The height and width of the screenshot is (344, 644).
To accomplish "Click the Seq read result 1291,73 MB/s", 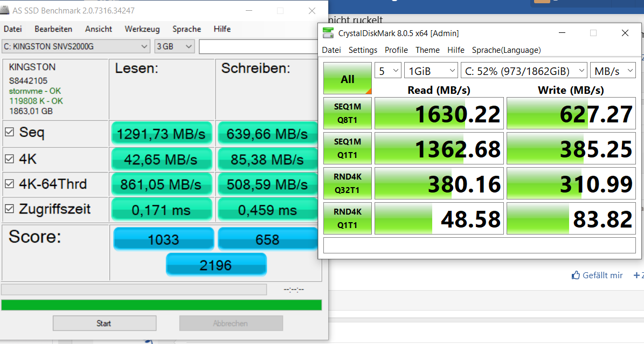I will (162, 134).
